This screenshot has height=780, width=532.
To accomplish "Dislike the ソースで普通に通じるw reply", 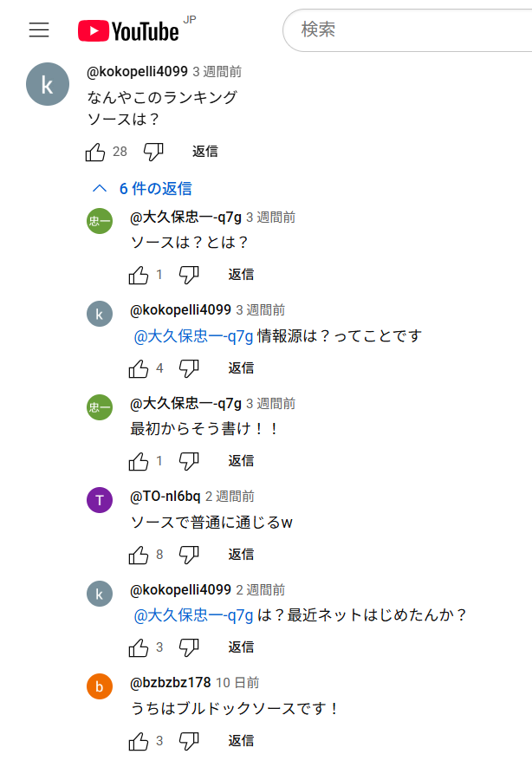I will pos(189,555).
